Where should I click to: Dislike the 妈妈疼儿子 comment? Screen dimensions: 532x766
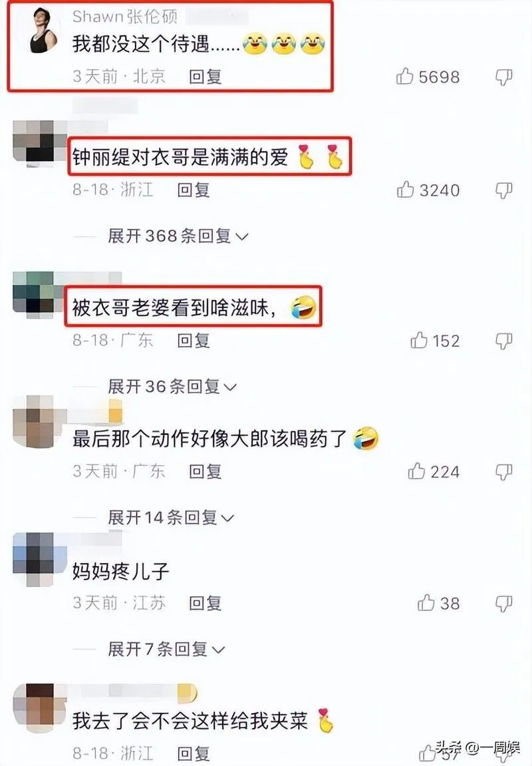(x=503, y=604)
